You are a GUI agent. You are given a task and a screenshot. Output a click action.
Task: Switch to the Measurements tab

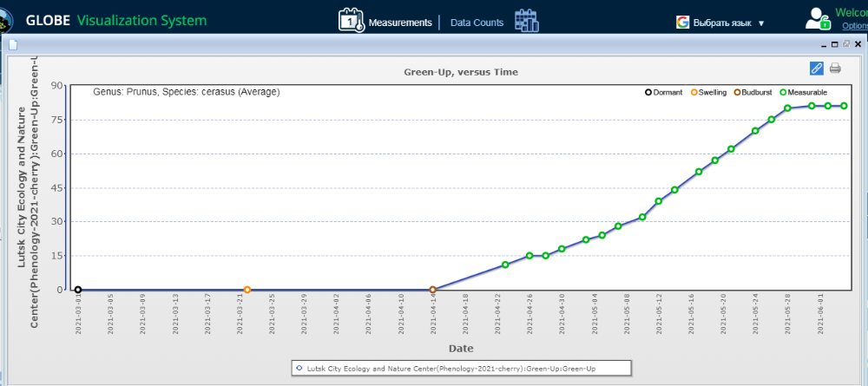[400, 23]
